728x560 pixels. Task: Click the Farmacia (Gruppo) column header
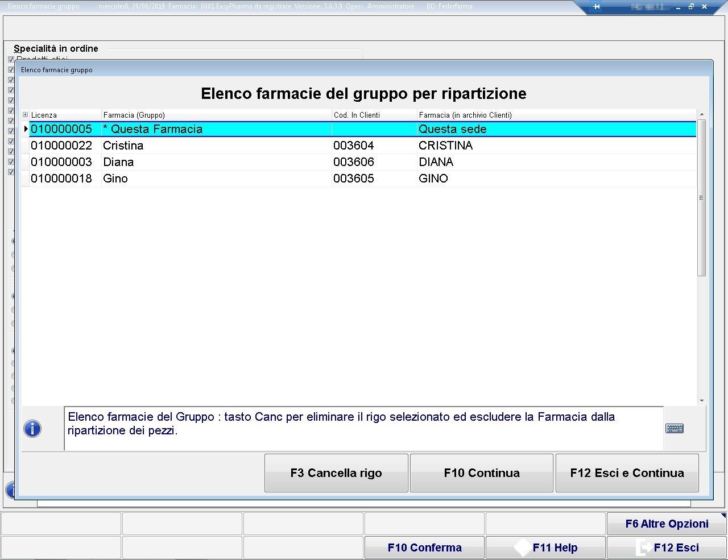click(134, 115)
